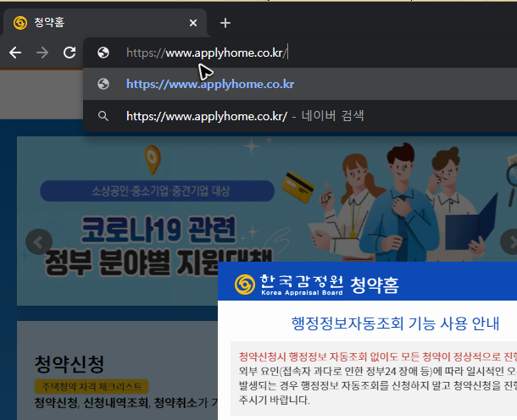
Task: Open the 청약신청 section heading
Action: [x=69, y=365]
